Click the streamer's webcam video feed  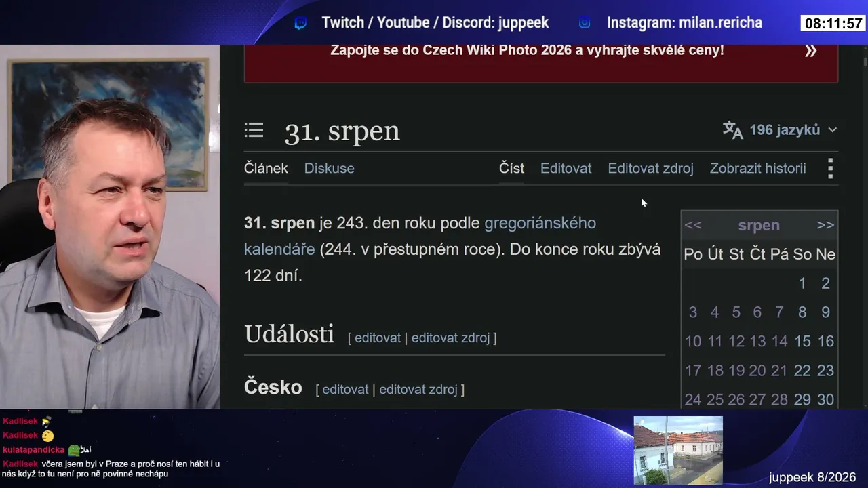[x=110, y=227]
